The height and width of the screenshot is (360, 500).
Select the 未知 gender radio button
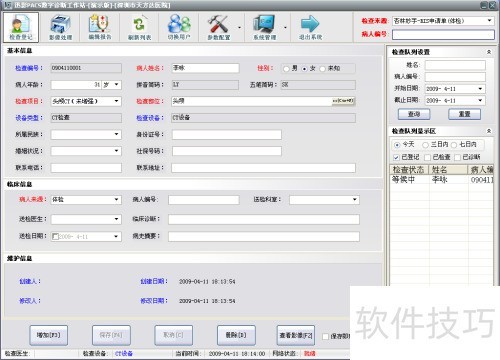[x=322, y=68]
